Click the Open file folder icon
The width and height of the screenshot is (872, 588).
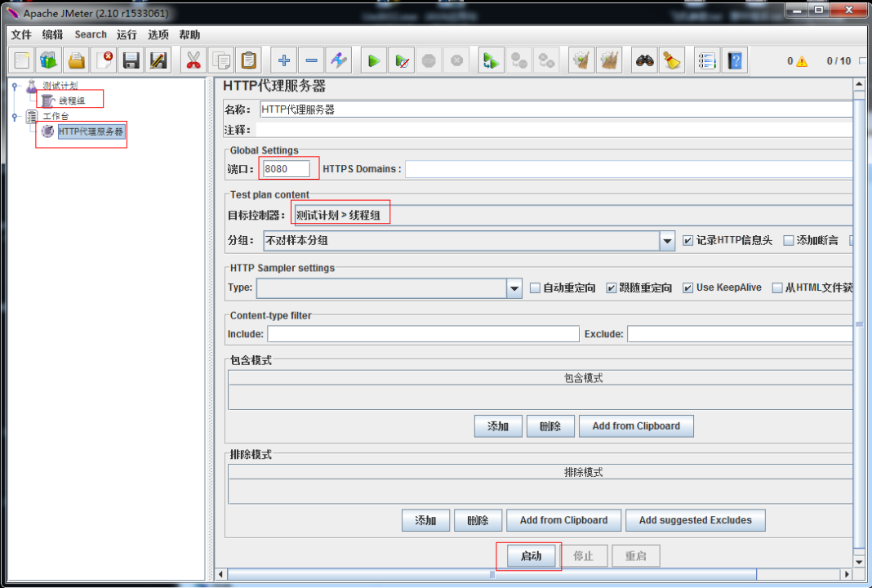click(x=76, y=60)
